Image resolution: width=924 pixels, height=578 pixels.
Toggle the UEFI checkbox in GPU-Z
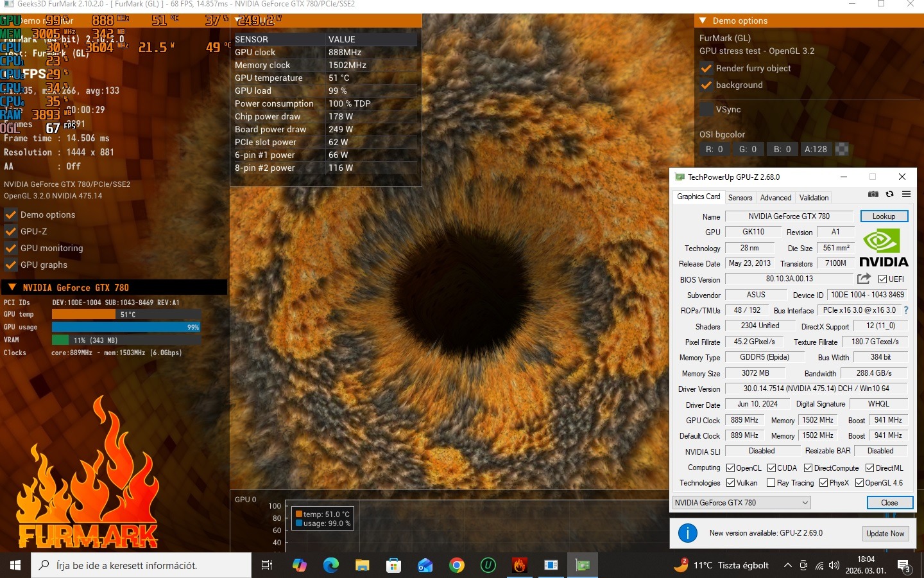tap(882, 279)
